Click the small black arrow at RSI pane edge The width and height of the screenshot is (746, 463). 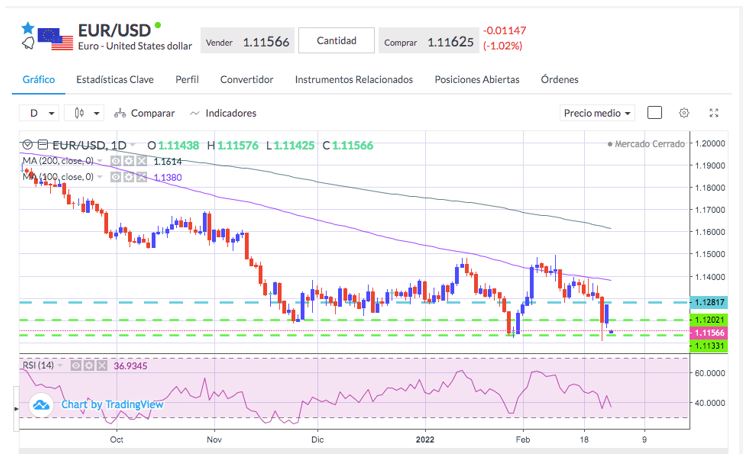17,409
